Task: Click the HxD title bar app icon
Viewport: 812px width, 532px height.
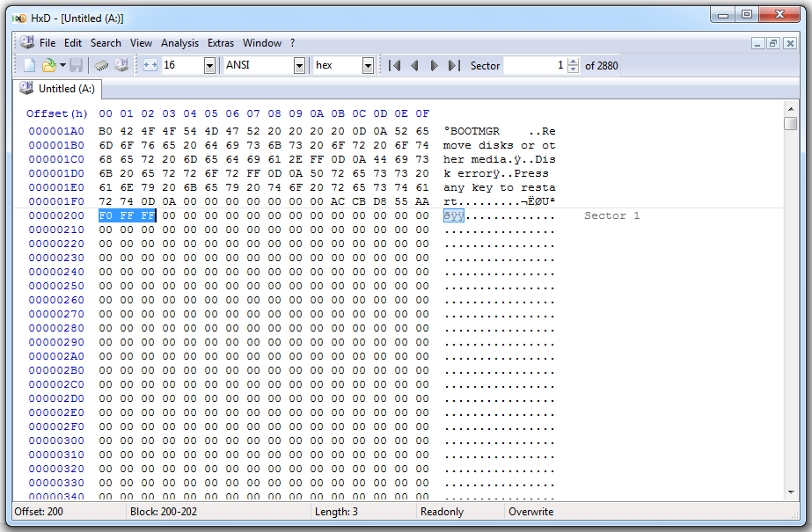Action: click(19, 18)
